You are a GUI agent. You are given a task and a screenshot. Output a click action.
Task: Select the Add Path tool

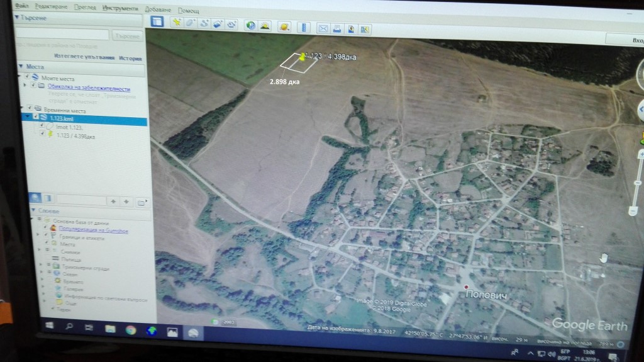tap(204, 24)
